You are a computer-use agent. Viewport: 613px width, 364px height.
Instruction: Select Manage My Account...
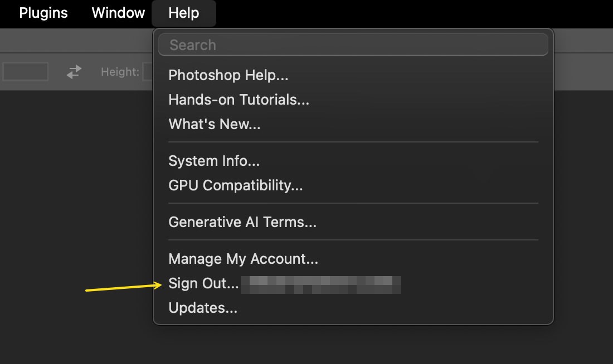click(243, 259)
